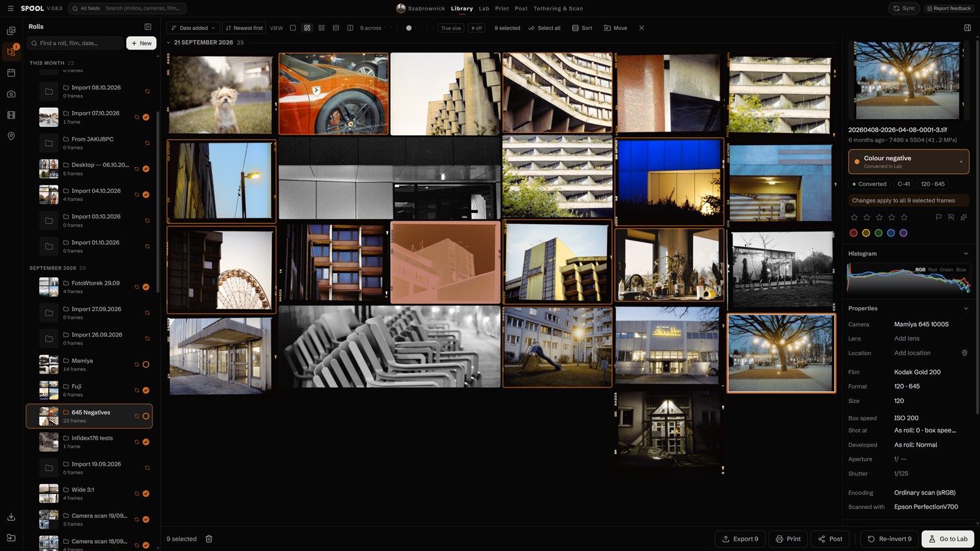This screenshot has height=551, width=980.
Task: Click the thumbnail size slider handle
Action: [409, 28]
